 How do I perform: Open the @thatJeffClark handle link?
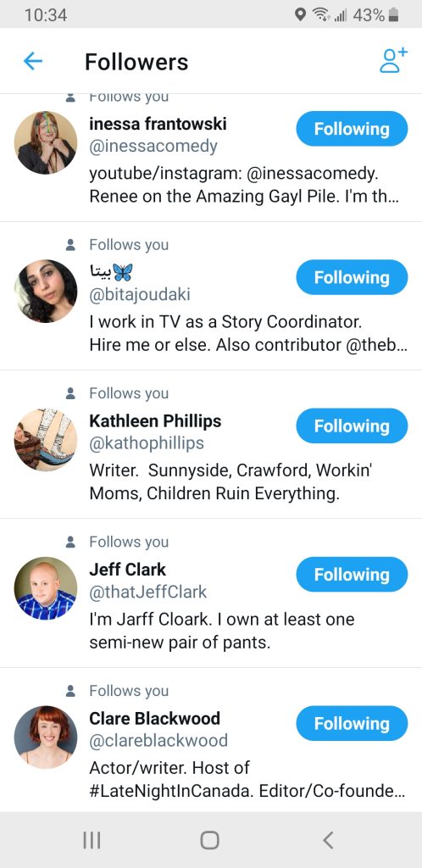[148, 593]
